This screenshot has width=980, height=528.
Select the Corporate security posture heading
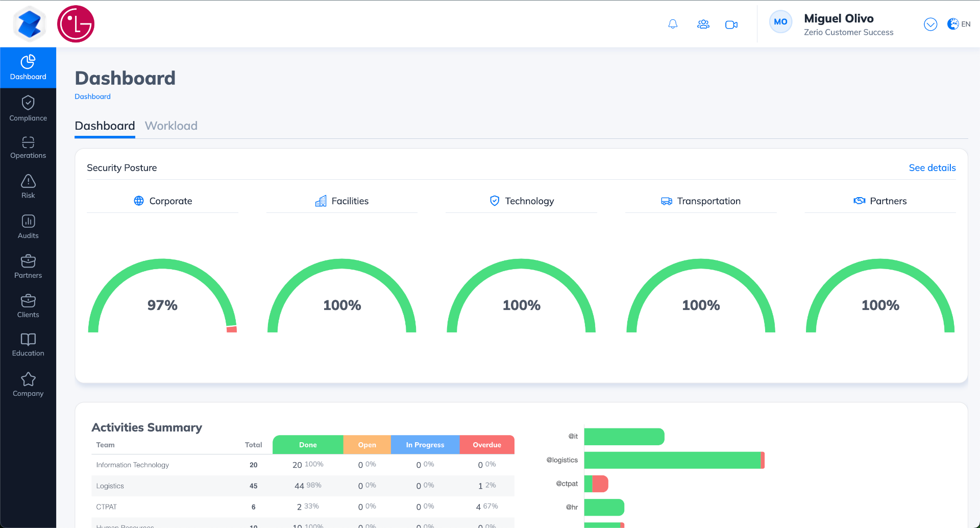(x=163, y=201)
